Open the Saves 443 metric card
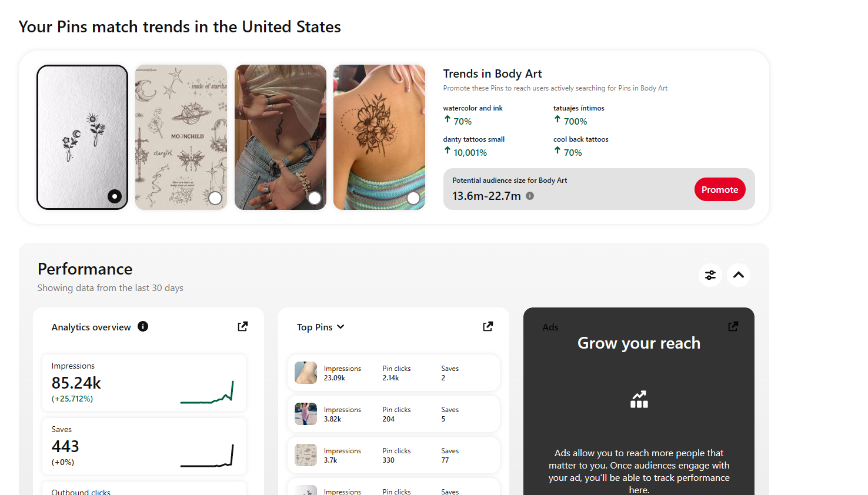This screenshot has height=495, width=868. (x=144, y=446)
